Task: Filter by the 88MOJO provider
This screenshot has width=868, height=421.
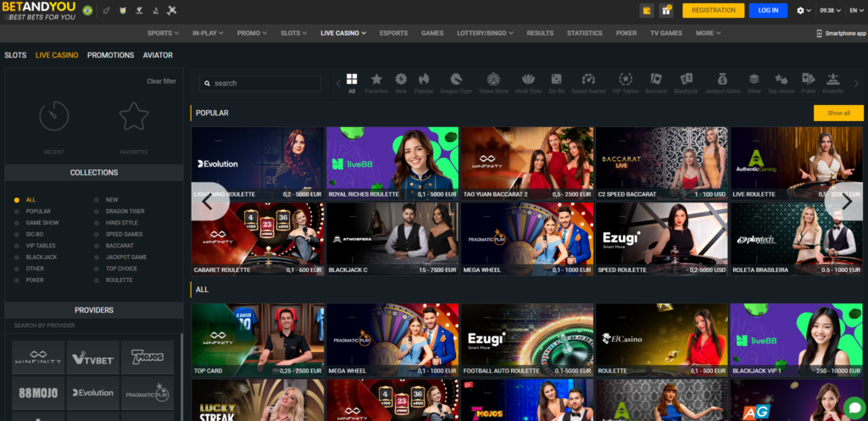Action: pyautogui.click(x=38, y=393)
